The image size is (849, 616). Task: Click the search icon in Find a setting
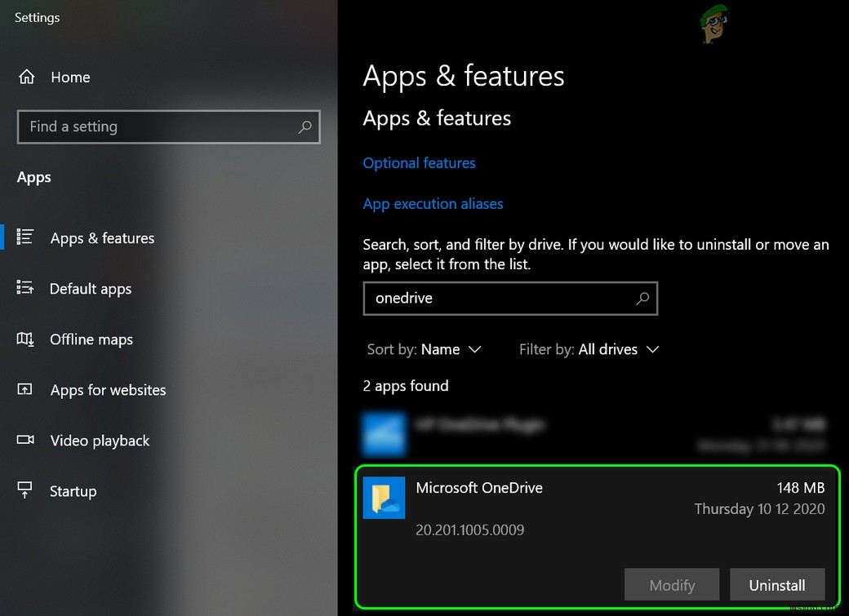(x=304, y=127)
